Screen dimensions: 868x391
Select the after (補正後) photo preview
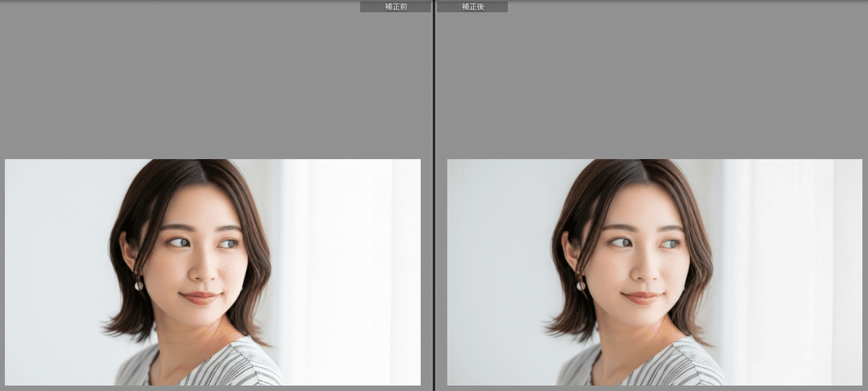pos(655,272)
